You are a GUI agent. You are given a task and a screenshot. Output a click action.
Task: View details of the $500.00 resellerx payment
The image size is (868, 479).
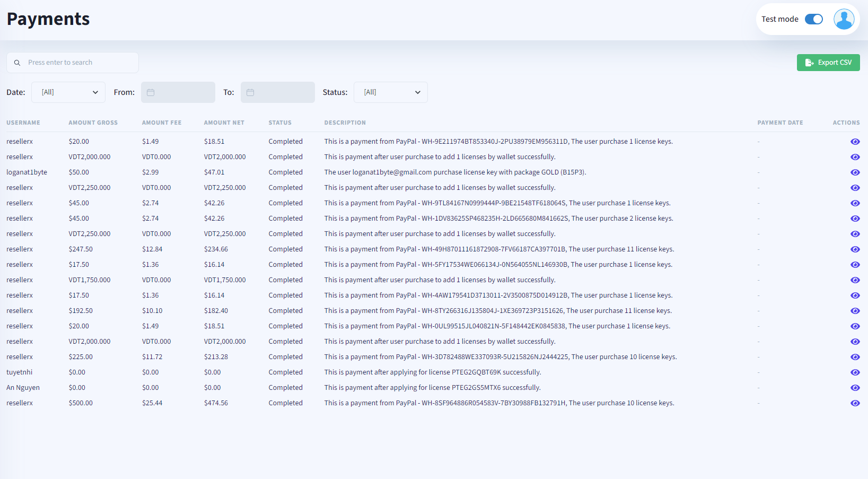(x=855, y=403)
